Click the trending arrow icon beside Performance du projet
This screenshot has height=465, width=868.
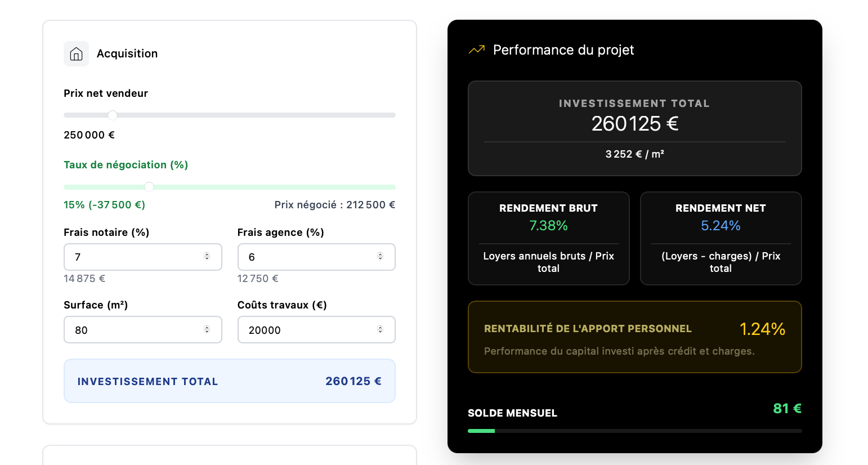[x=477, y=50]
